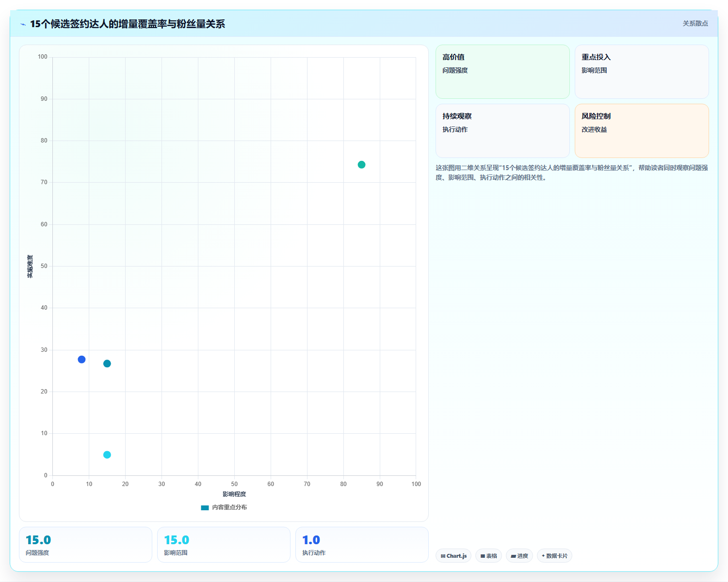Click the x-axis tick label 50
This screenshot has width=728, height=582.
(x=234, y=484)
